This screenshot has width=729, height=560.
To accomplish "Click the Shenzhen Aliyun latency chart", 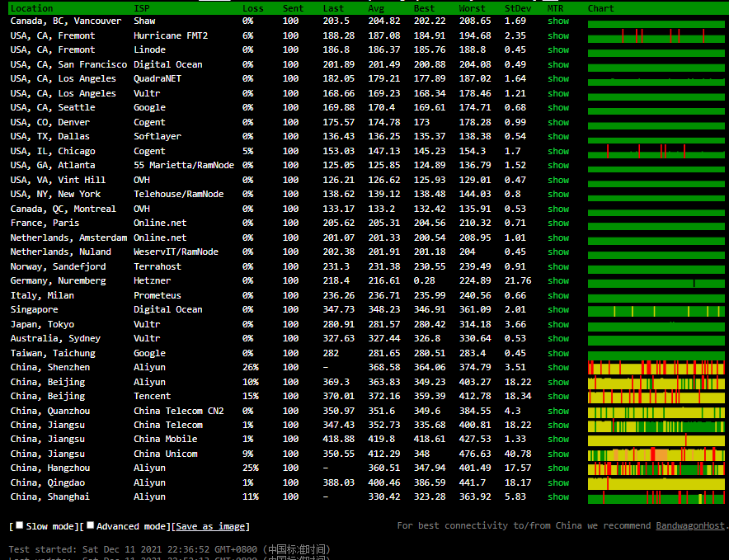I will pos(656,368).
